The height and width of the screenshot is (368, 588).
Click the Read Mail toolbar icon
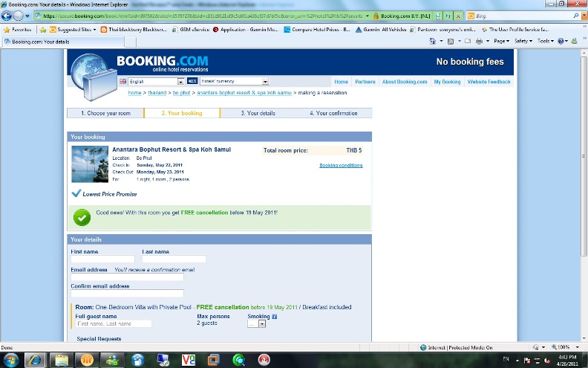(468, 41)
